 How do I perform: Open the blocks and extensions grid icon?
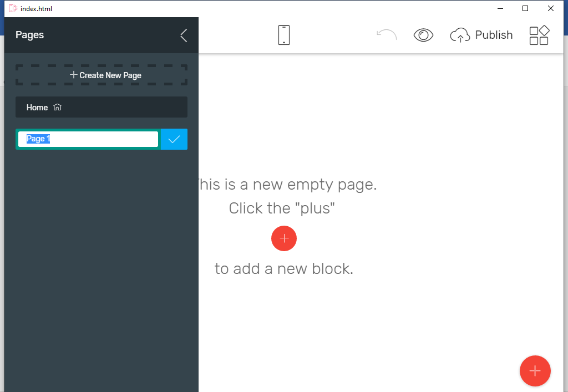[539, 35]
